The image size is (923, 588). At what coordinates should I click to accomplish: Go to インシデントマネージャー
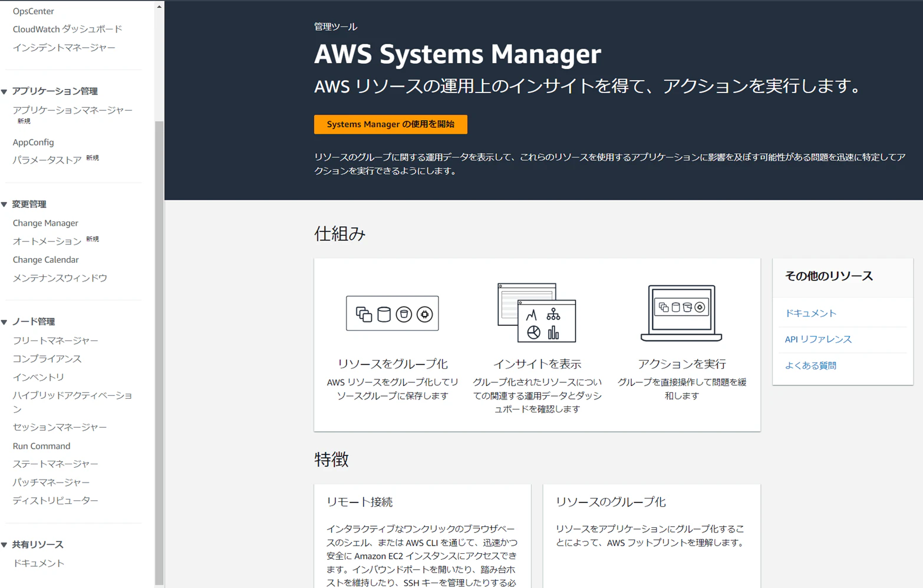tap(64, 47)
